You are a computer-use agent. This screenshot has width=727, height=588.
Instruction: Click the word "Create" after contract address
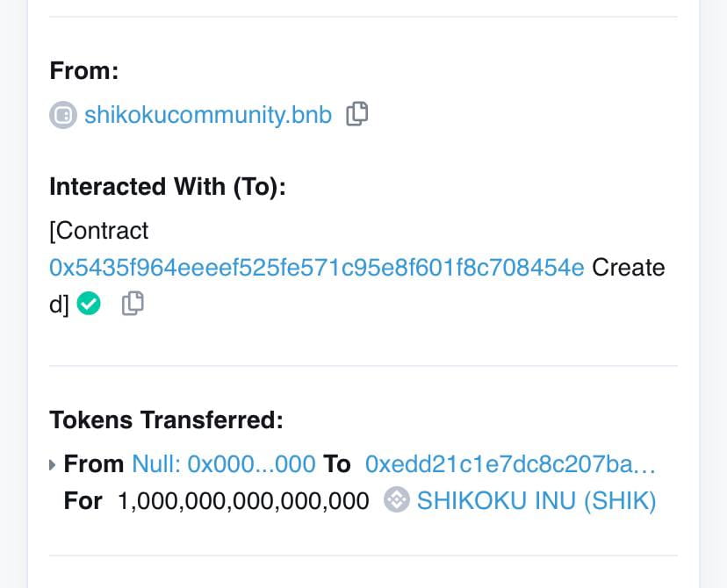tap(628, 267)
